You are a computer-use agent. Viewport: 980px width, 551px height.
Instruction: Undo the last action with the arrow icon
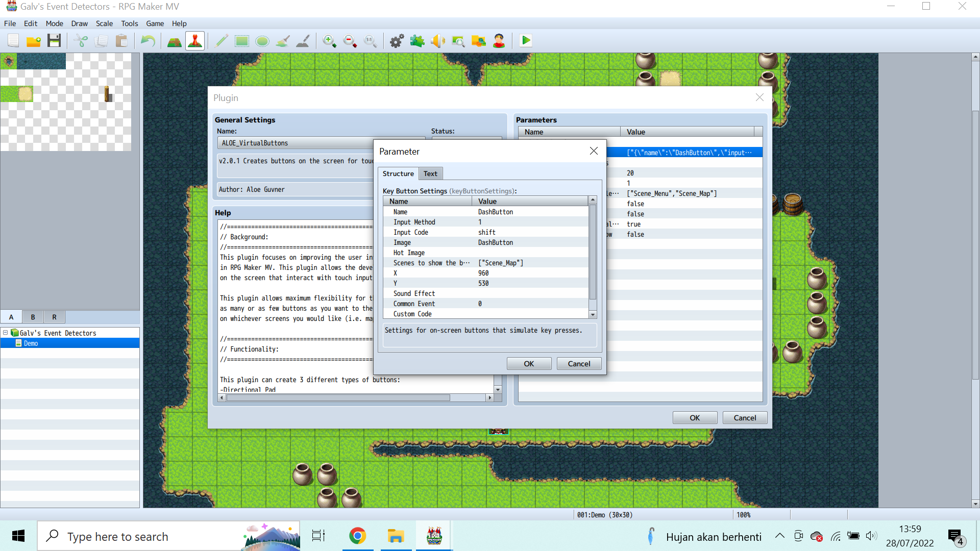[x=148, y=41]
